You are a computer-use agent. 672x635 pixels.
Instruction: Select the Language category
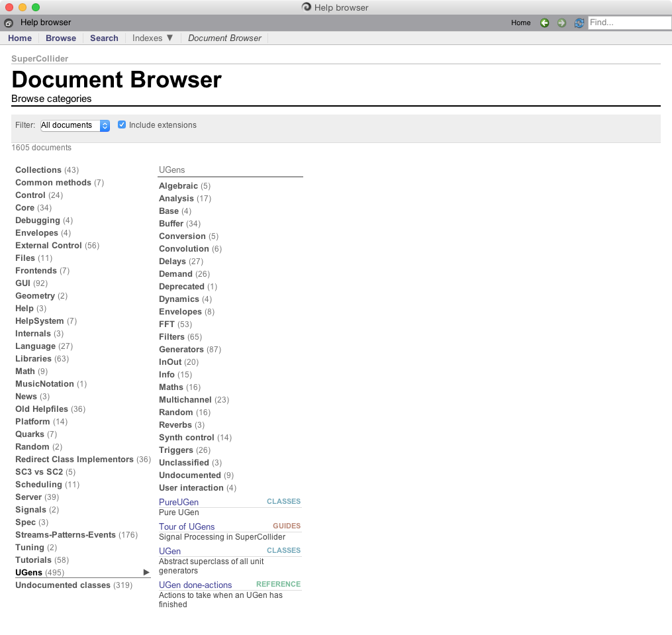point(44,346)
